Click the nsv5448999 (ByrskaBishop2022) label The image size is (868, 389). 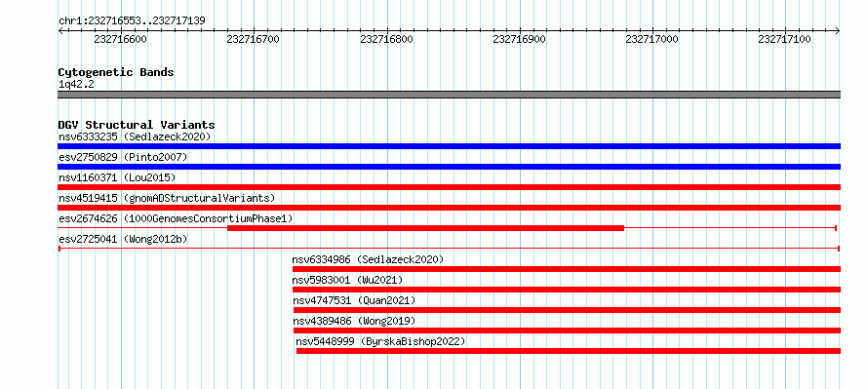tap(381, 341)
